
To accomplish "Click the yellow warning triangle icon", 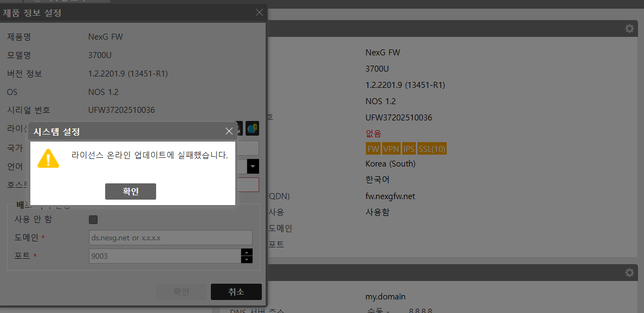I will [48, 158].
